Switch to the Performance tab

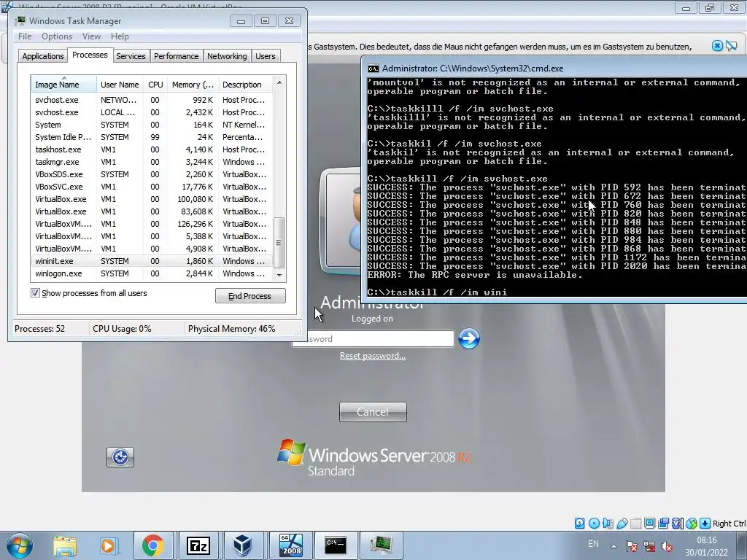click(x=176, y=56)
